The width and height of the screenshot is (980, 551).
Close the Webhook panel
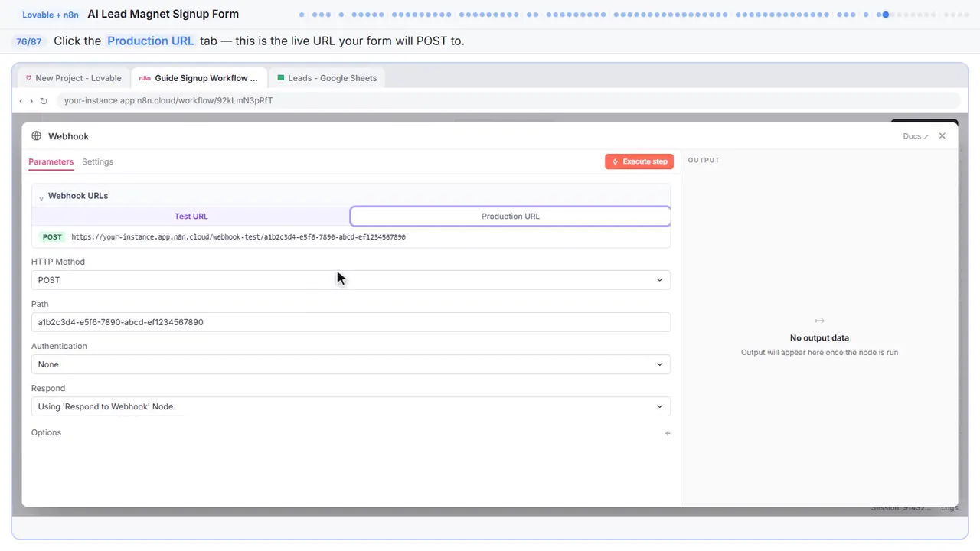(942, 135)
